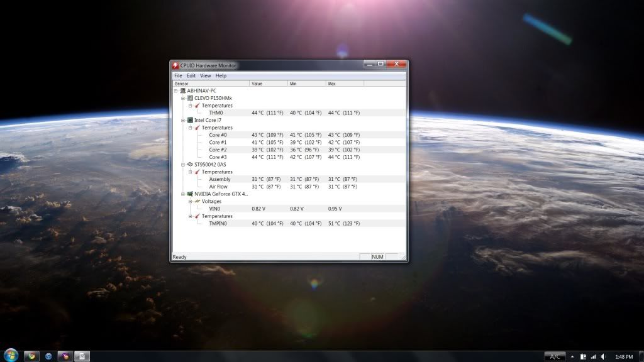Show hidden system tray icons arrow
The height and width of the screenshot is (362, 644).
[x=572, y=357]
